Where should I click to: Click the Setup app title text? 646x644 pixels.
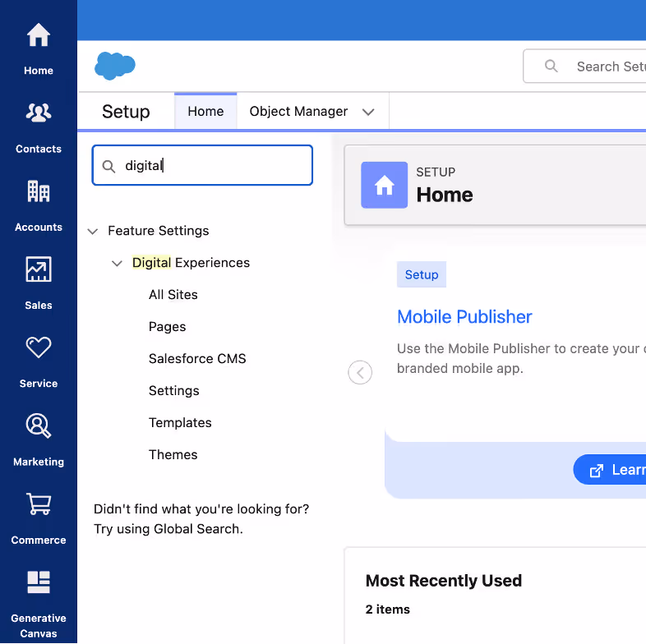point(126,112)
